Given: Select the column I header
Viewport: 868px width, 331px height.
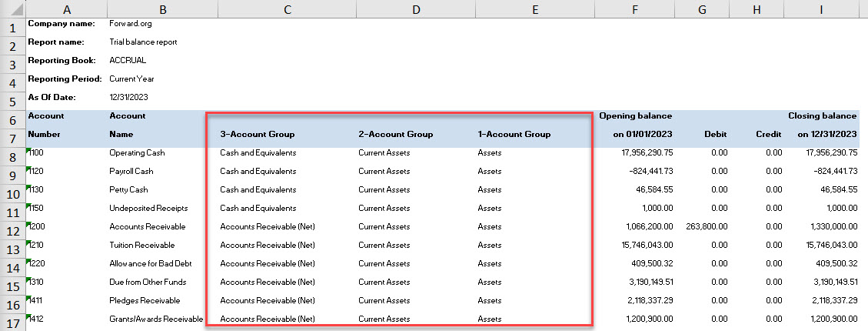Looking at the screenshot, I should (821, 8).
